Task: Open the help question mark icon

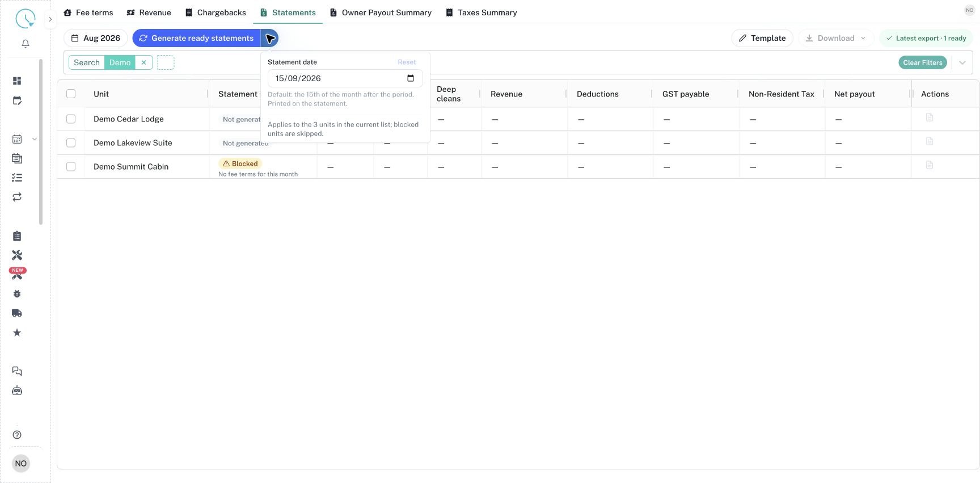Action: [17, 435]
